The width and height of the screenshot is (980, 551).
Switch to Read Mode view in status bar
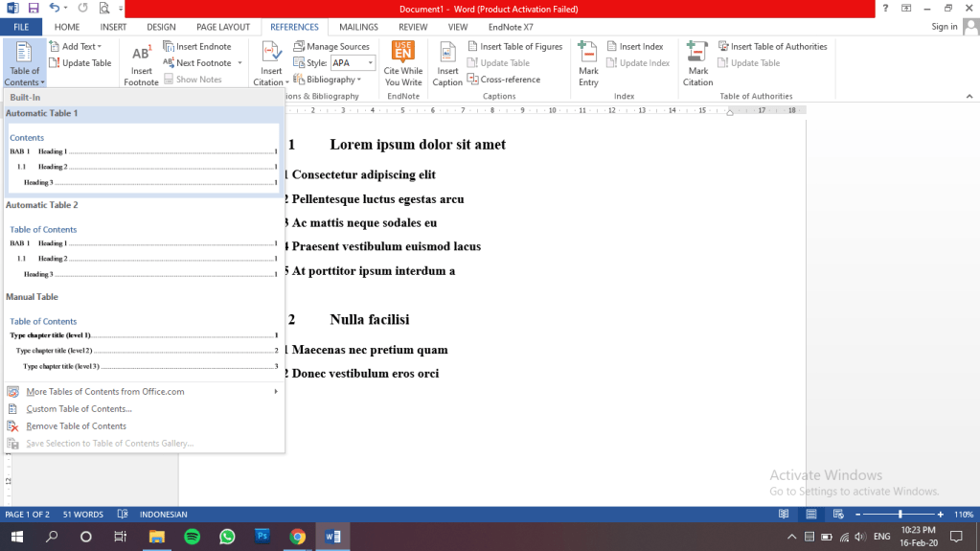point(784,515)
